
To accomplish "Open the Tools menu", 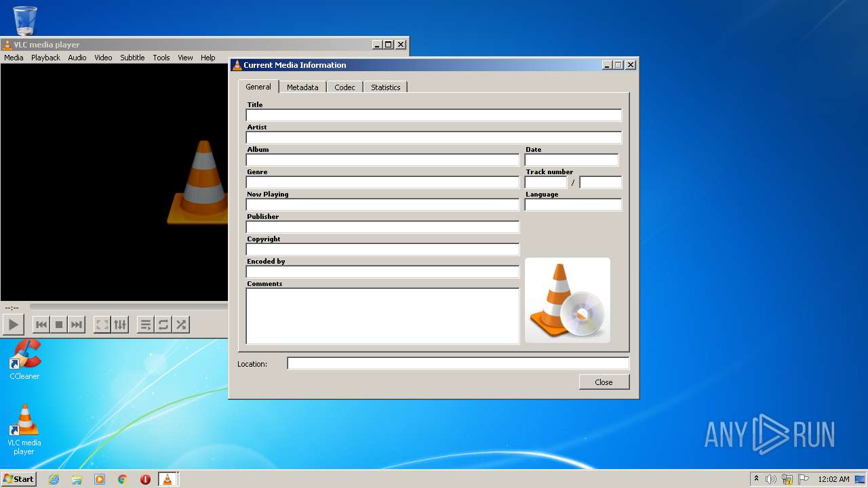I will 161,58.
